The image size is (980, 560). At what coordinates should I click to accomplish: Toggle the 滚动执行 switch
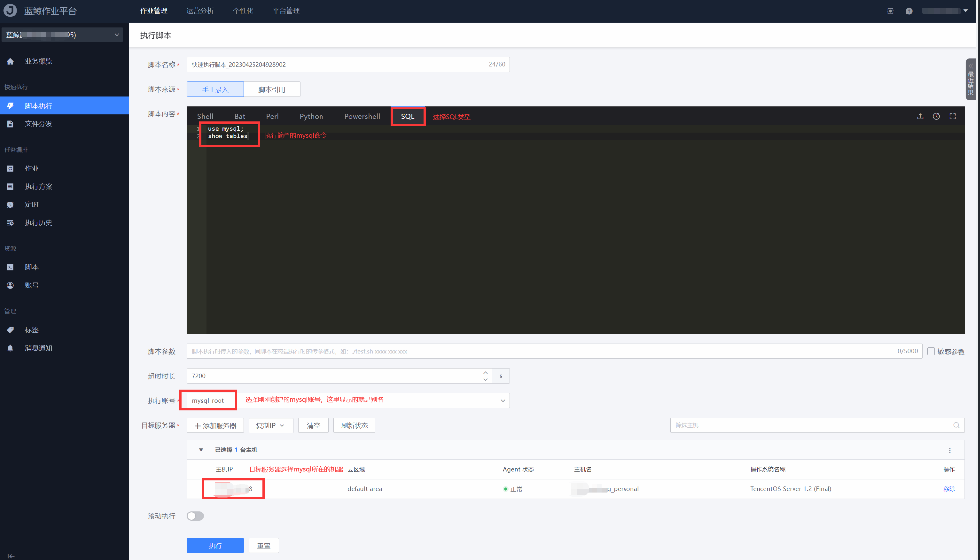[195, 516]
